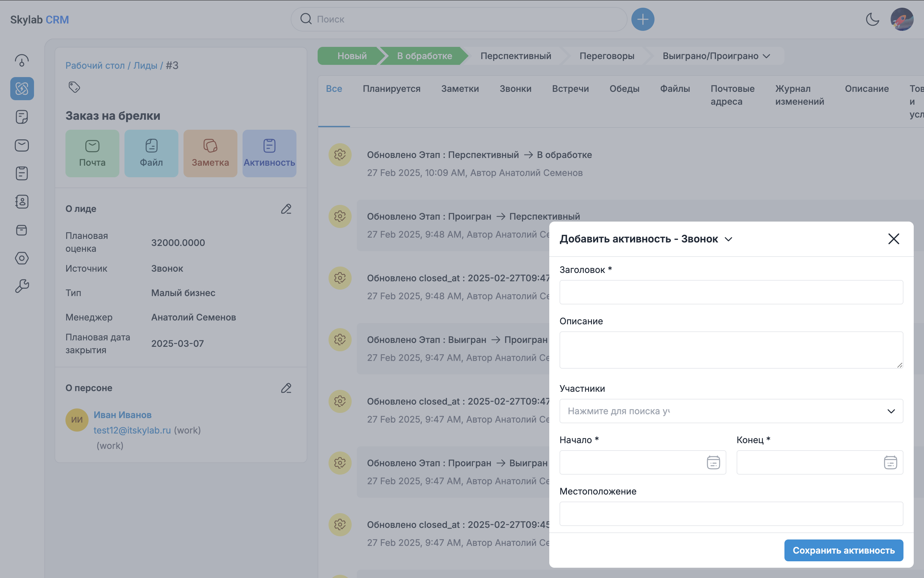
Task: Click the planned closing date '2025-03-07'
Action: point(177,344)
